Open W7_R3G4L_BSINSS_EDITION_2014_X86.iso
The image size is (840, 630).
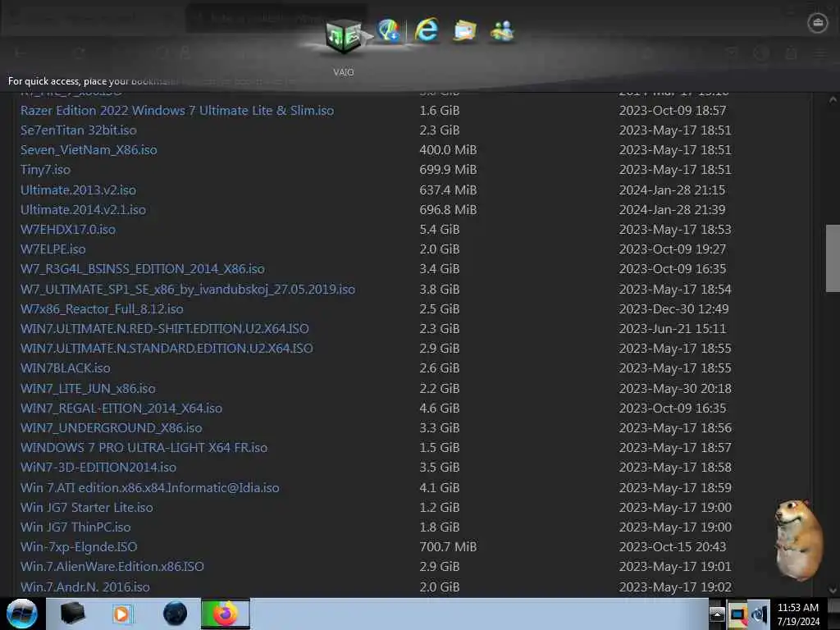[143, 269]
